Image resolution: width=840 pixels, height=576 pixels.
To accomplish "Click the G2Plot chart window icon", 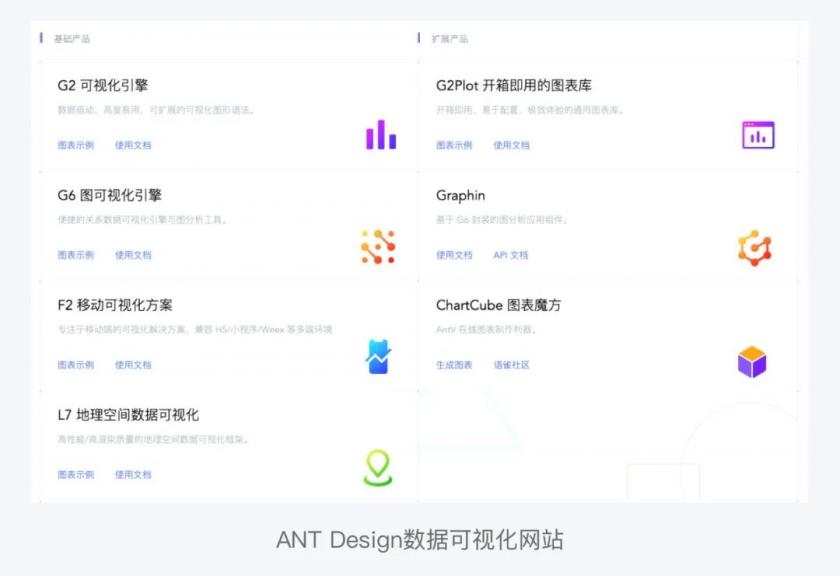I will (x=758, y=135).
